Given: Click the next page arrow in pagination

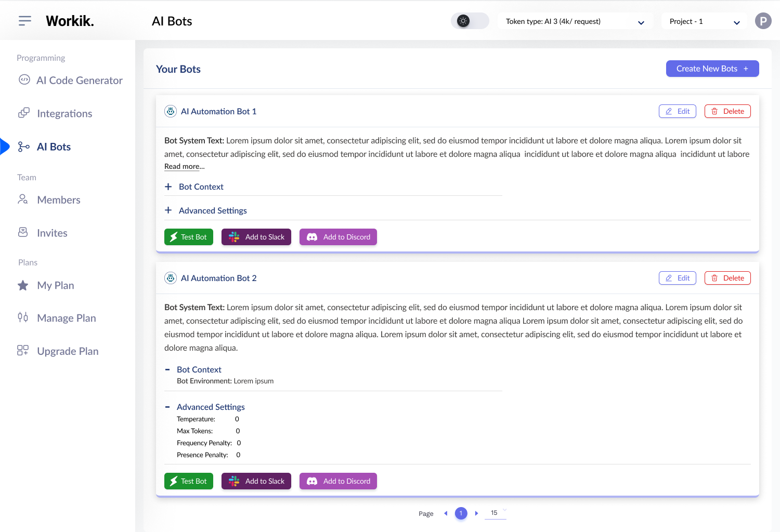Looking at the screenshot, I should (x=476, y=513).
